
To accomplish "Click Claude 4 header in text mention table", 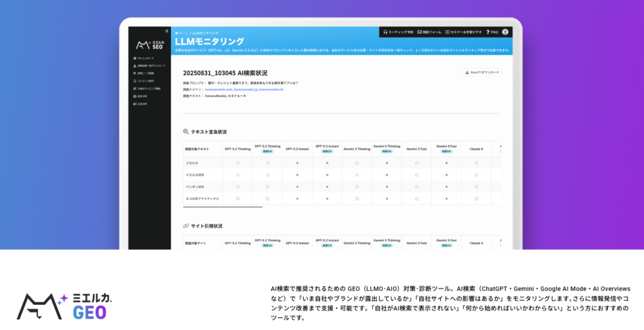I will pos(477,149).
